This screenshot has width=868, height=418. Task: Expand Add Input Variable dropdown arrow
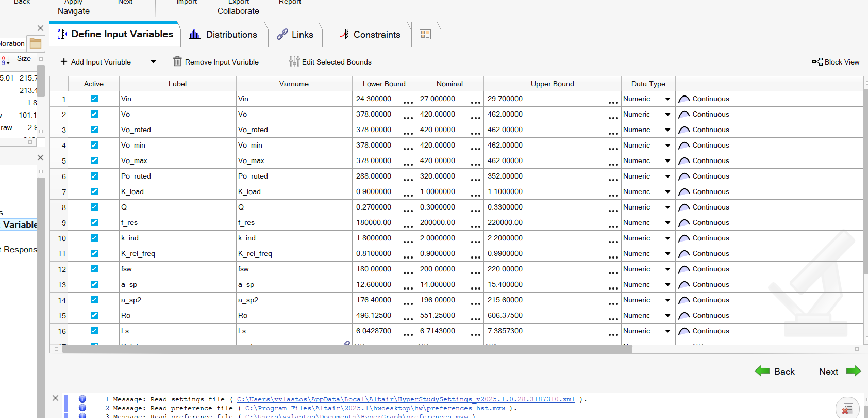(153, 62)
